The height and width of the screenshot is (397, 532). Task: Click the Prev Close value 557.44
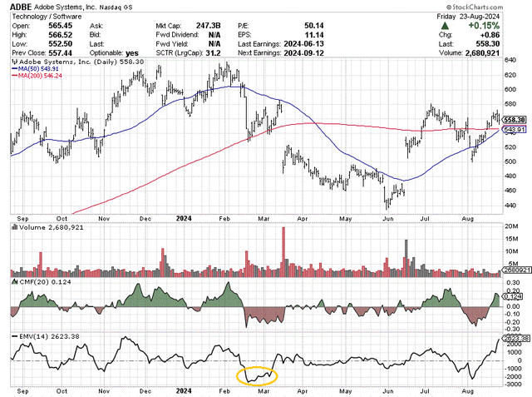(x=61, y=53)
